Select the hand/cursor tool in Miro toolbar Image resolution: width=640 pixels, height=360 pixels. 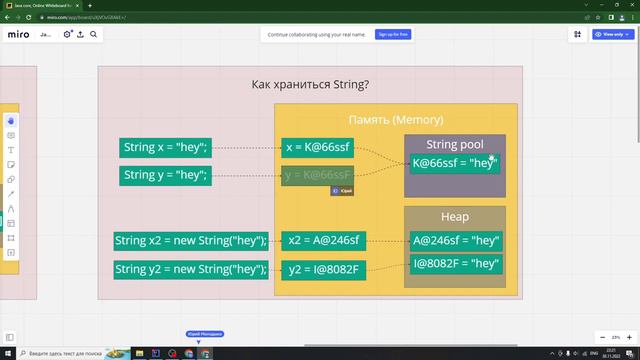point(11,121)
